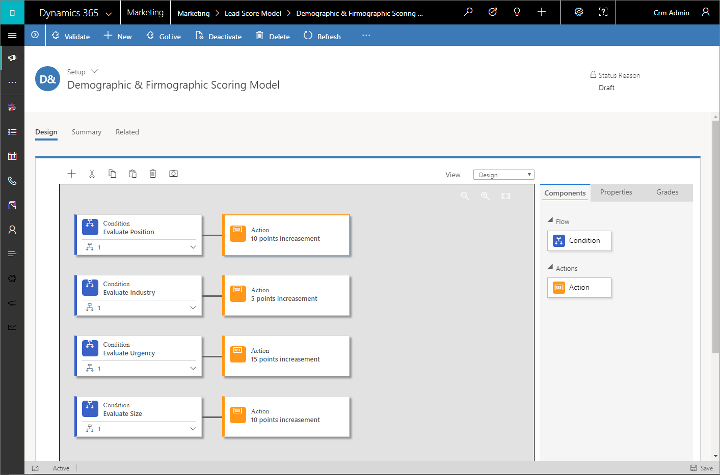Click the Add plus icon above canvas
The height and width of the screenshot is (475, 720).
pyautogui.click(x=71, y=174)
